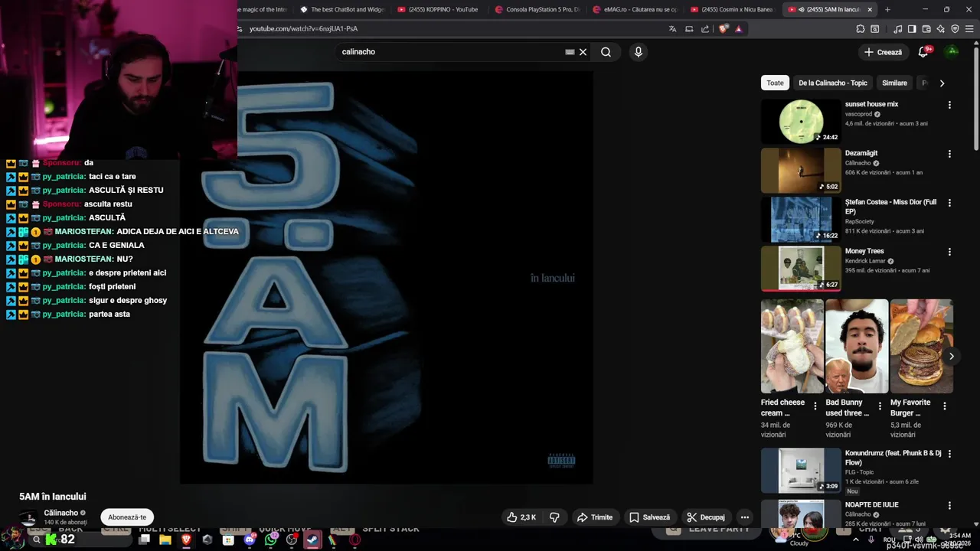980x551 pixels.
Task: Open Konundrumz feat. Phunk B video
Action: click(x=801, y=470)
